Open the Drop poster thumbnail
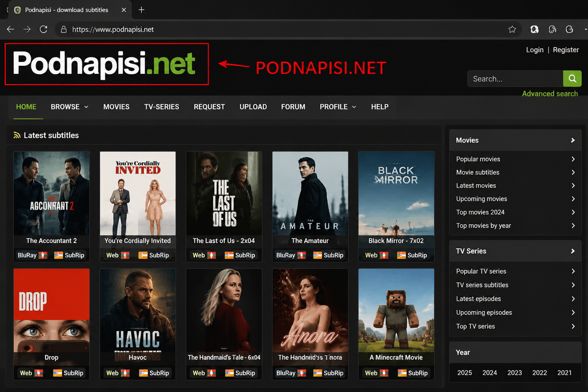Viewport: 588px width, 392px height. [52, 310]
